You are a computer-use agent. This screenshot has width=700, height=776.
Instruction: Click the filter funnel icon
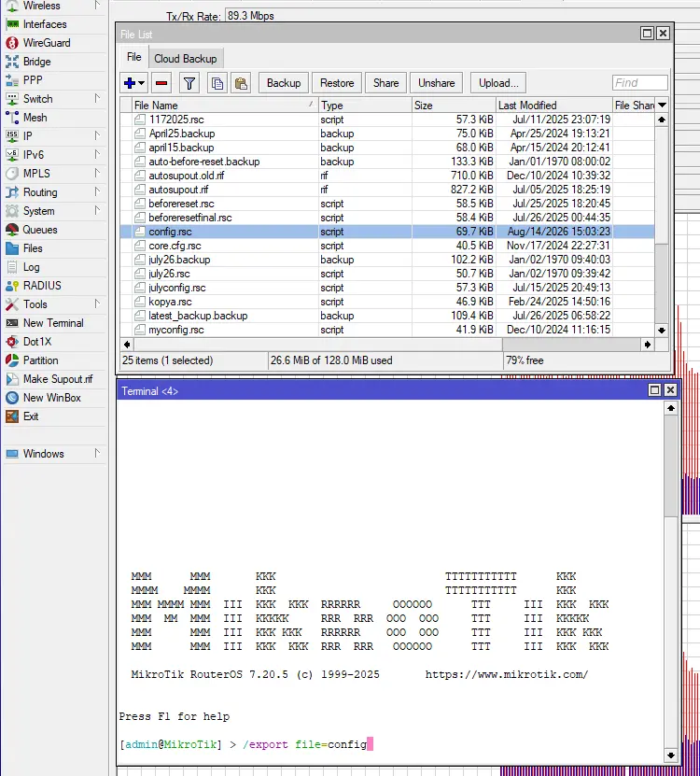189,83
